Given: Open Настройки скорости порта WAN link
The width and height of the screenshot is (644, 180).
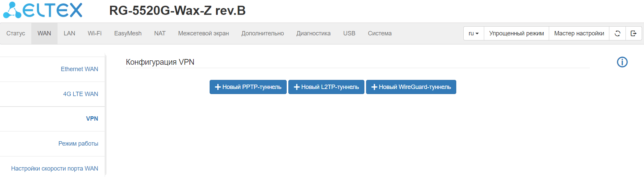Looking at the screenshot, I should [x=55, y=169].
